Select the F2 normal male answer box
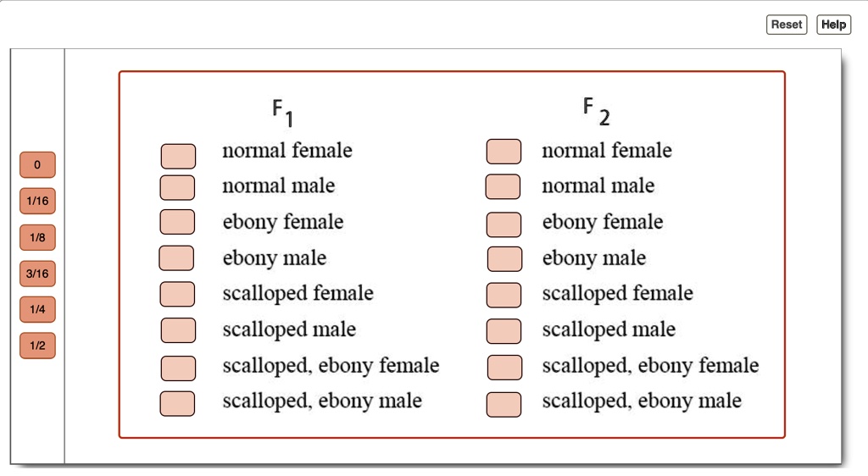This screenshot has width=868, height=476. tap(503, 186)
